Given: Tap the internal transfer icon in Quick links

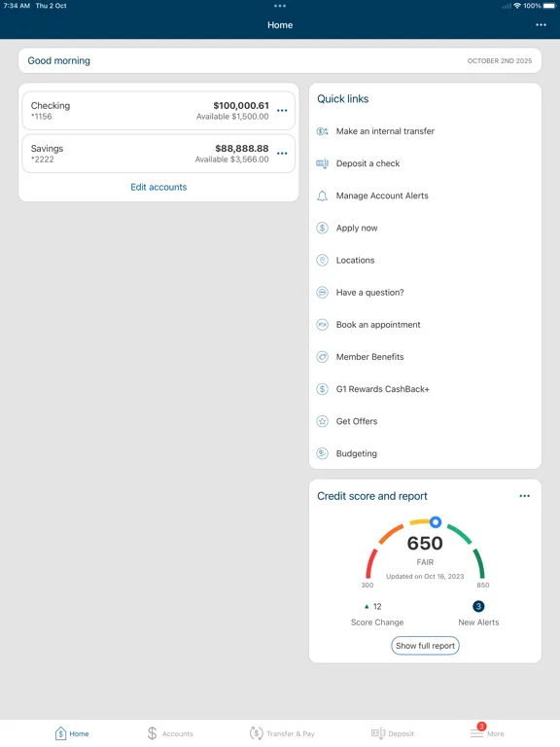Looking at the screenshot, I should tap(323, 131).
